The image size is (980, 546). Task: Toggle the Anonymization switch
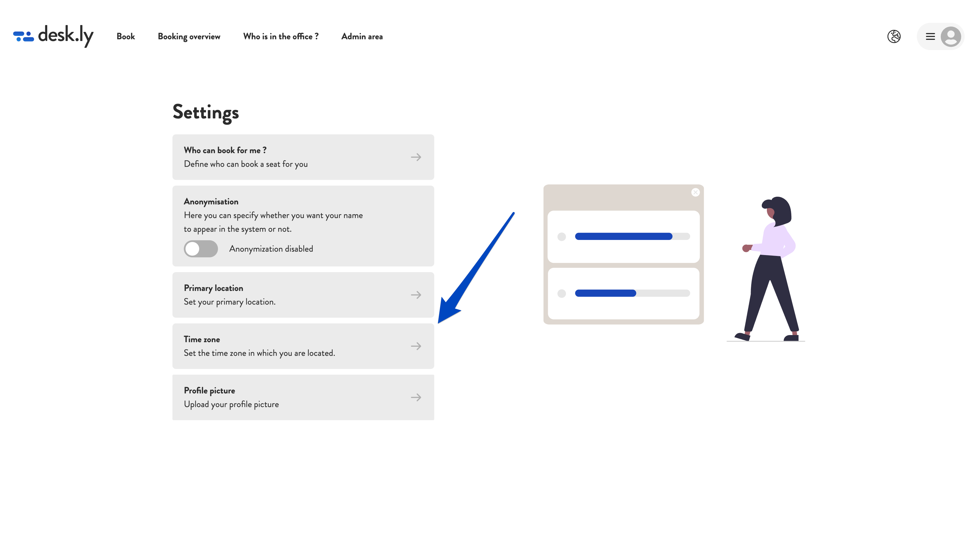201,249
